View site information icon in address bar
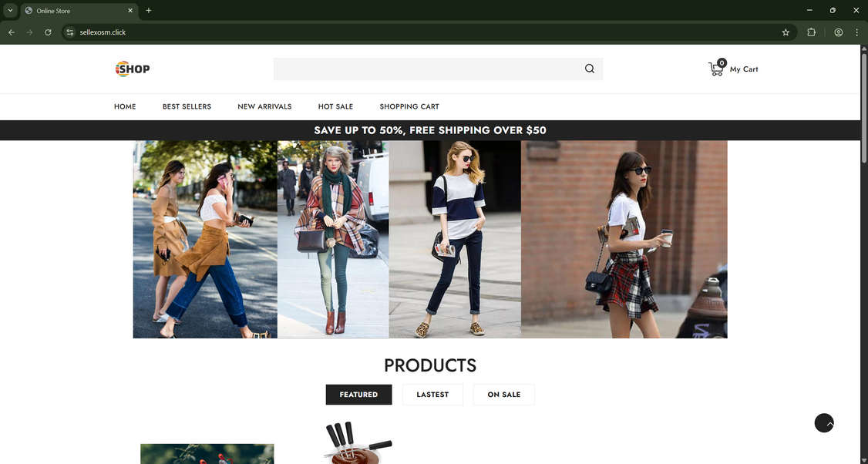Screen dimensions: 868x464 tap(69, 32)
